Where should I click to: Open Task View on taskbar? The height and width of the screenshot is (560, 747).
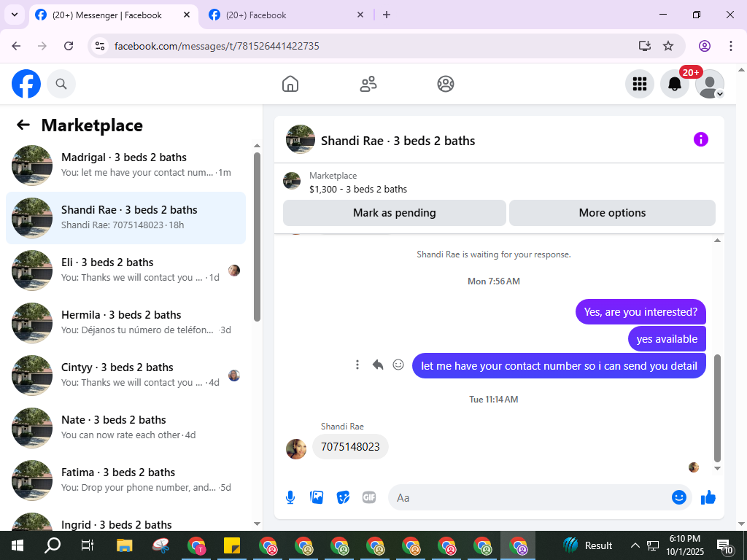(x=88, y=545)
